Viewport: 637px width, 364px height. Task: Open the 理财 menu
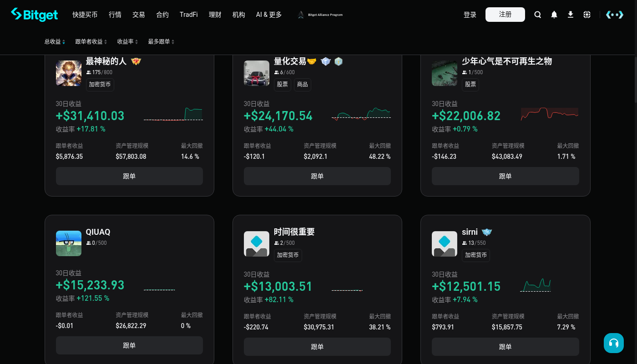click(215, 15)
